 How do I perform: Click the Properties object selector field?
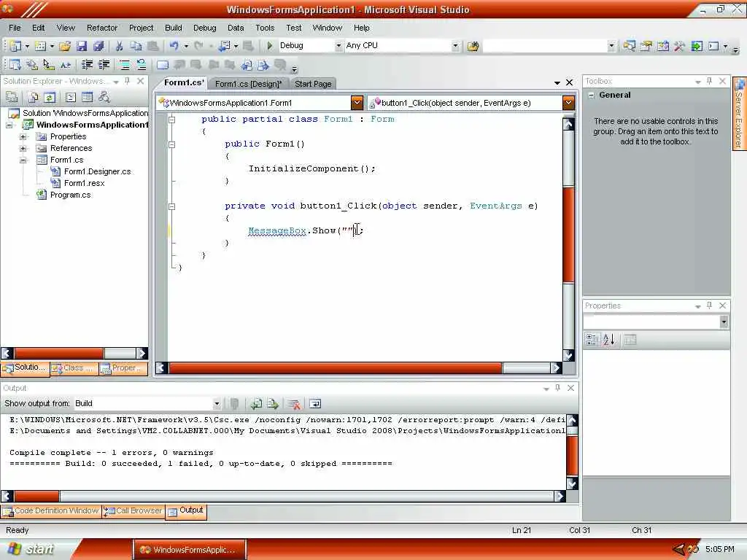[x=656, y=322]
